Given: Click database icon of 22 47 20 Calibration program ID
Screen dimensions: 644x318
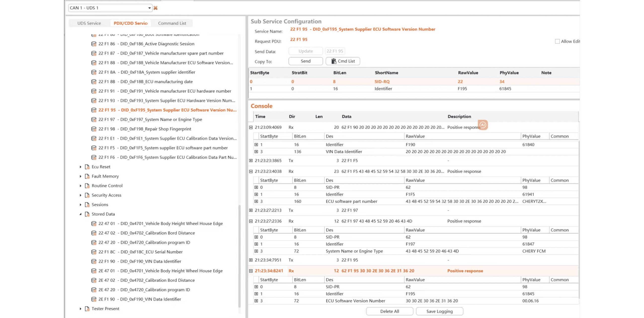Looking at the screenshot, I should point(94,242).
